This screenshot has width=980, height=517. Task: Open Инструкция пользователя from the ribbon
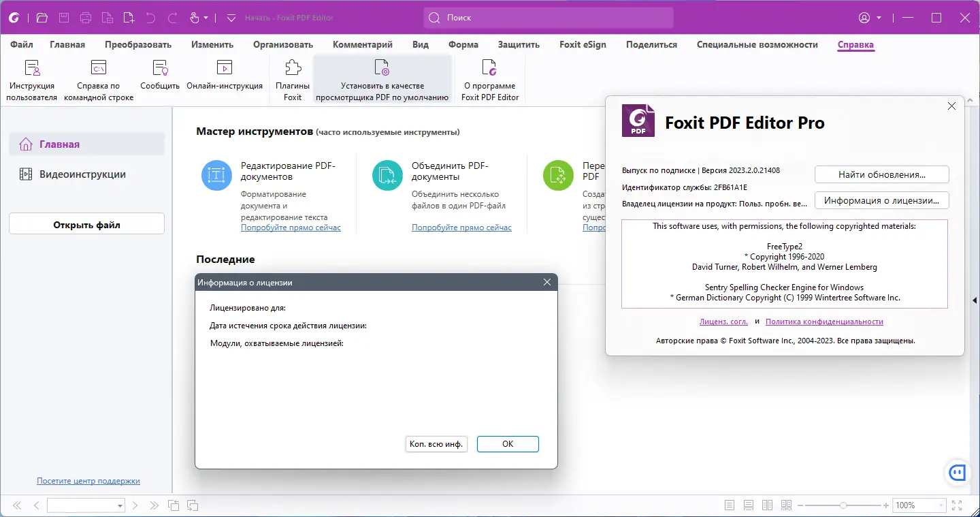pyautogui.click(x=32, y=80)
